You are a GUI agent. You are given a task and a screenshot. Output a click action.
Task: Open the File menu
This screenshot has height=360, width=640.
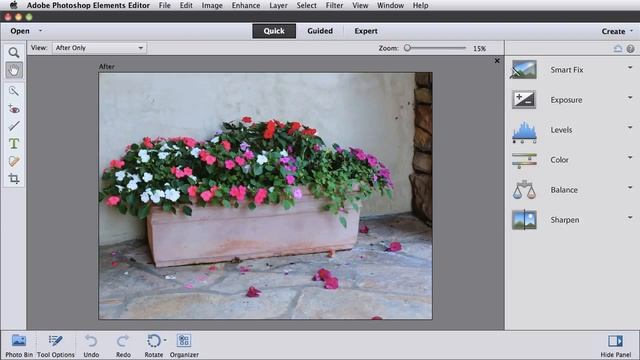pyautogui.click(x=164, y=5)
